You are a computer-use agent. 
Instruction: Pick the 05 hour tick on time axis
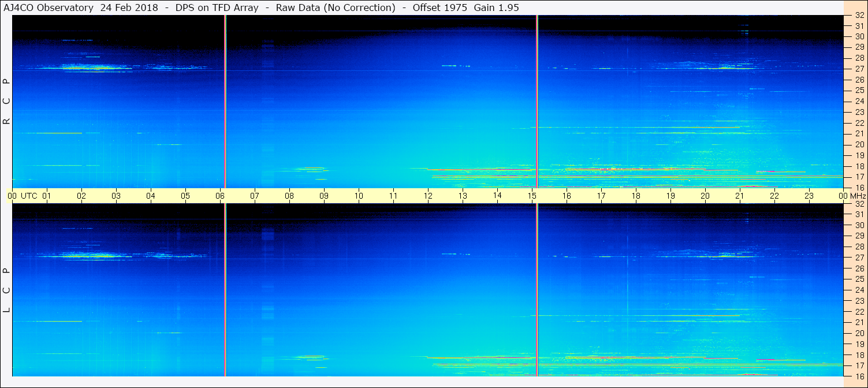tap(185, 196)
